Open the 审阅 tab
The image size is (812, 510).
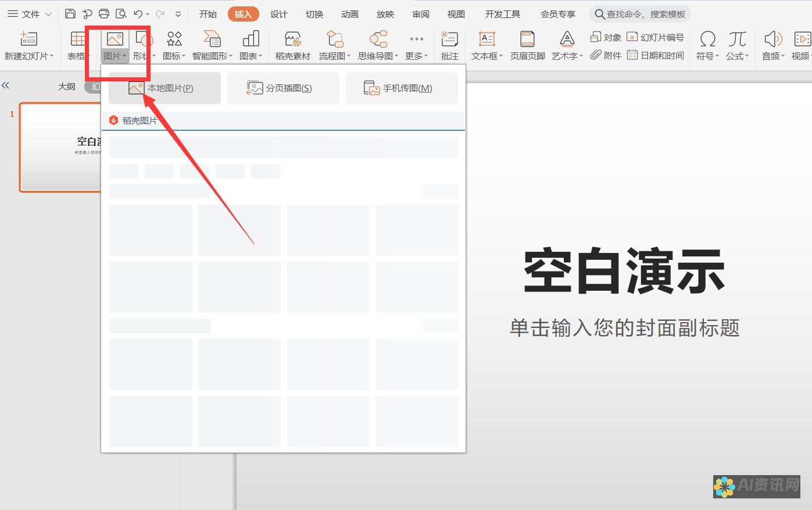pos(420,14)
